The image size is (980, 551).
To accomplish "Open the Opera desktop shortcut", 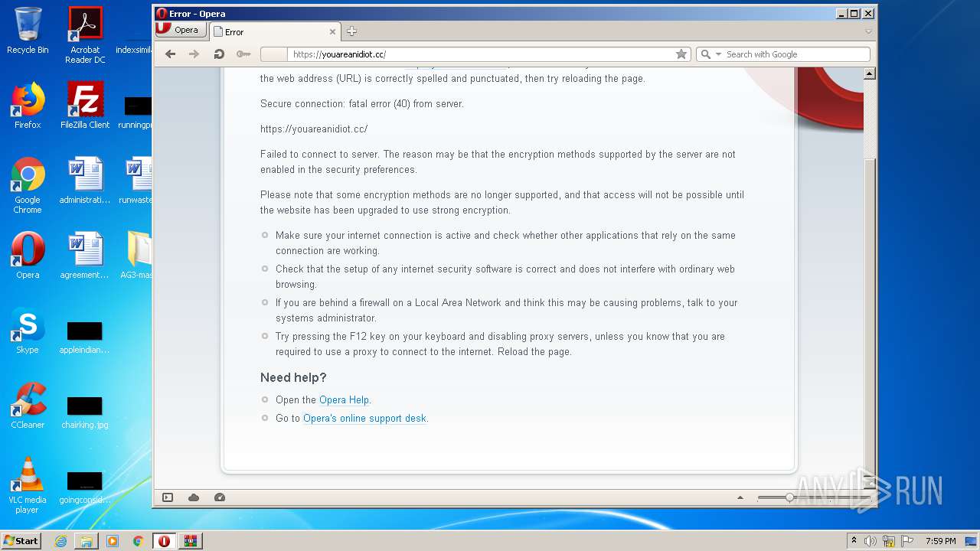I will point(28,256).
